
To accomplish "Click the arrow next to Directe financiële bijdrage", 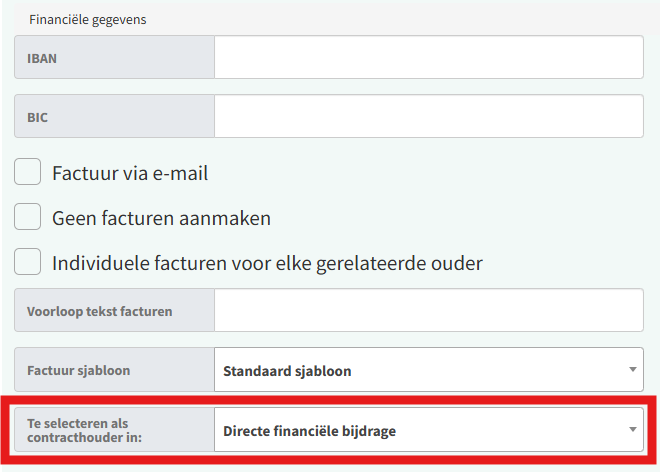I will pyautogui.click(x=632, y=431).
